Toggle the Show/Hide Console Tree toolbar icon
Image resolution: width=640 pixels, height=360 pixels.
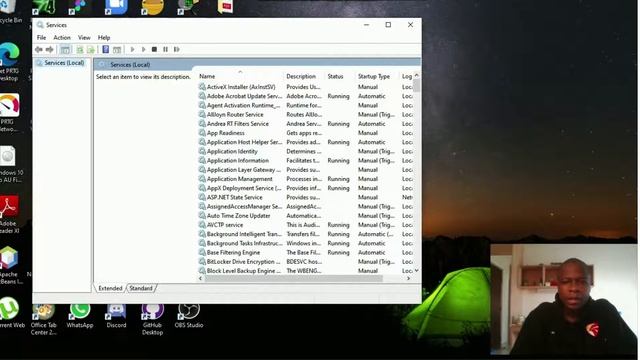(x=65, y=49)
